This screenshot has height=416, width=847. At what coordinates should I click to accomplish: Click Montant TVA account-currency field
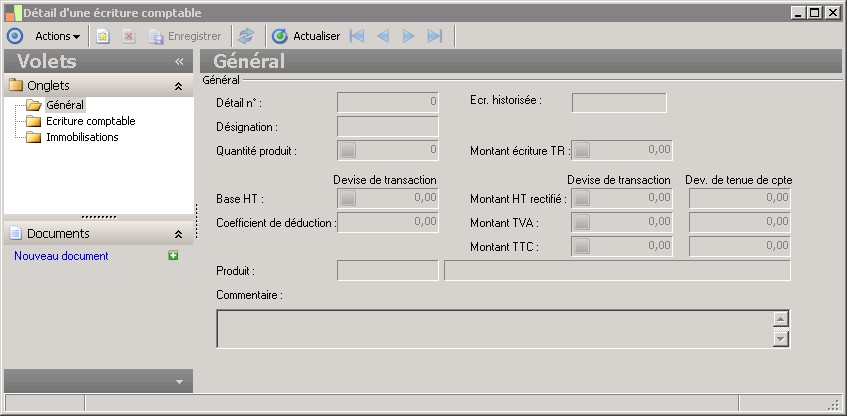tap(740, 222)
